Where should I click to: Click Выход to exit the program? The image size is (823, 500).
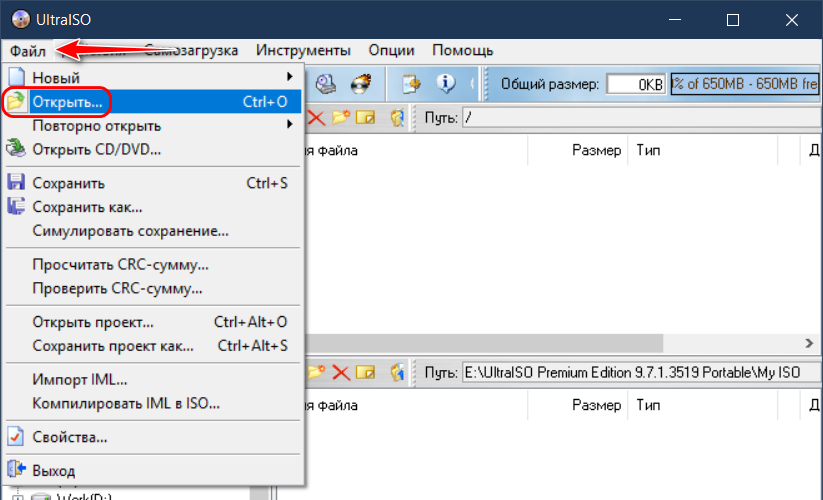53,470
